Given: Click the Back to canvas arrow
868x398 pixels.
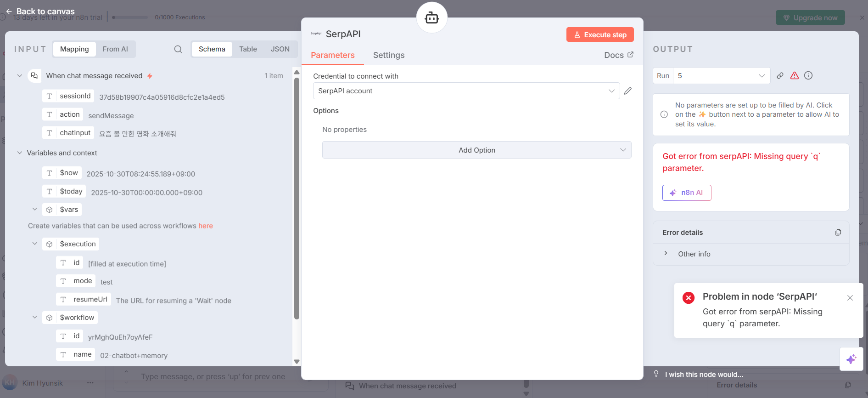Looking at the screenshot, I should point(9,11).
